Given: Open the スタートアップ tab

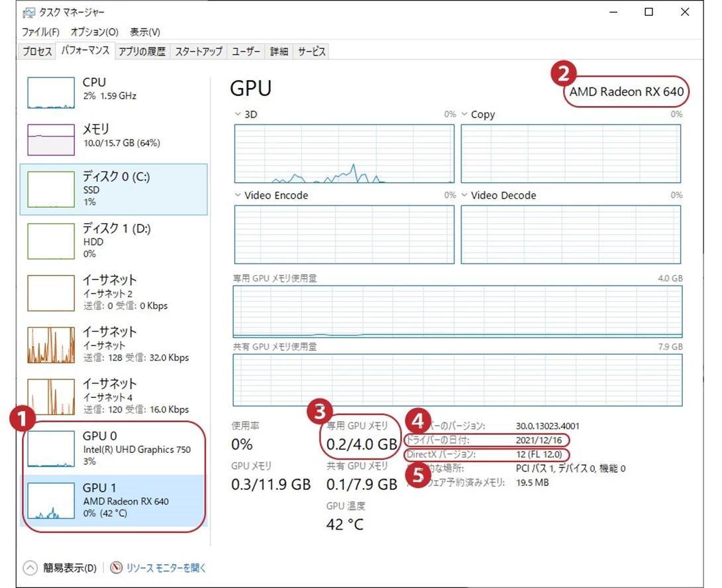Looking at the screenshot, I should click(199, 51).
